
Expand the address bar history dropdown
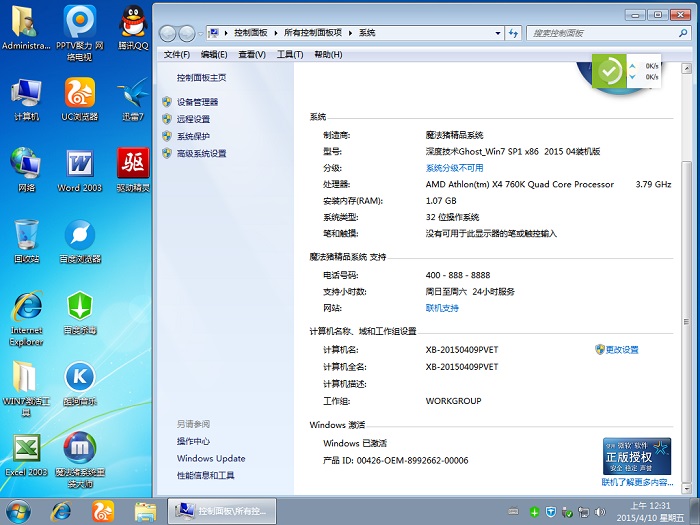497,33
